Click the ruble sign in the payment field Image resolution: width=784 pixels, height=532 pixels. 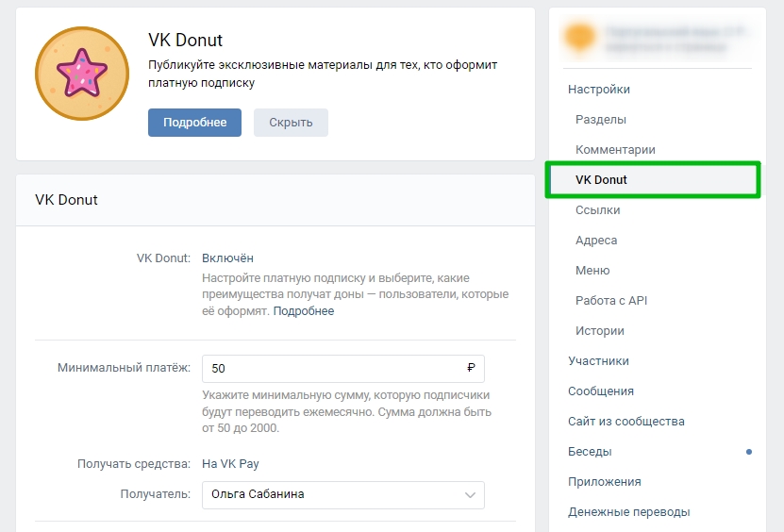pos(471,368)
